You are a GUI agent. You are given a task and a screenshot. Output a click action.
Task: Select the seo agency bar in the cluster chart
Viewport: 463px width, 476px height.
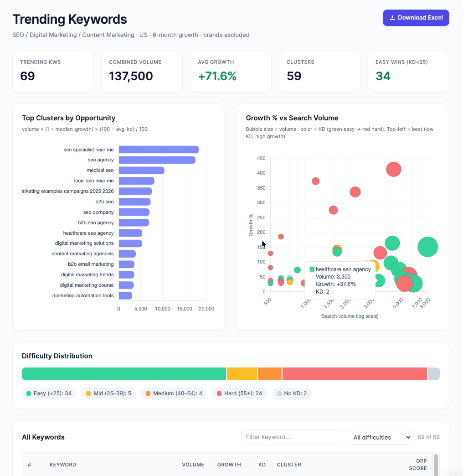pos(156,160)
